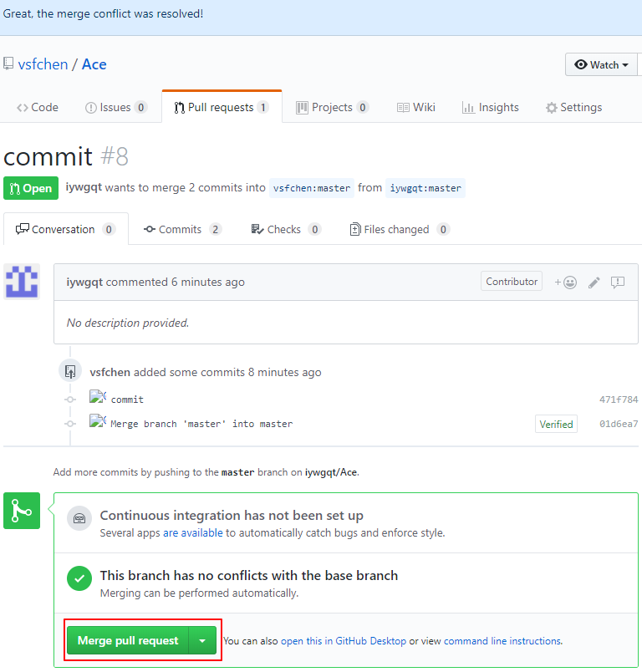
Task: Open the Commits tab
Action: [x=181, y=230]
